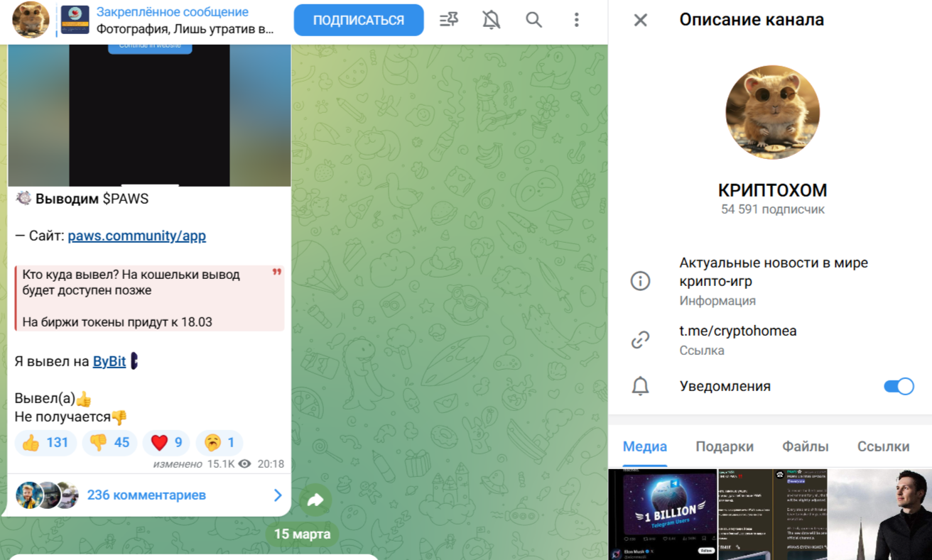Open the video preview in the $PAWS post

coord(149,115)
